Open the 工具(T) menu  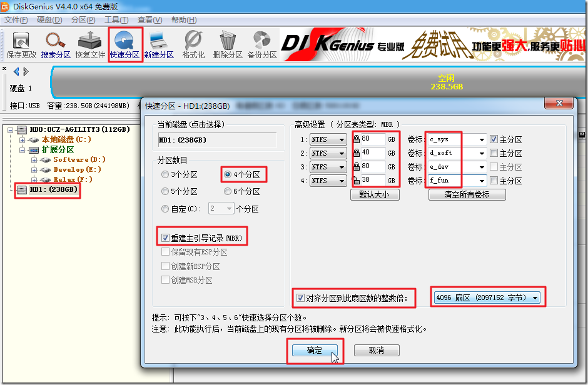tap(116, 20)
